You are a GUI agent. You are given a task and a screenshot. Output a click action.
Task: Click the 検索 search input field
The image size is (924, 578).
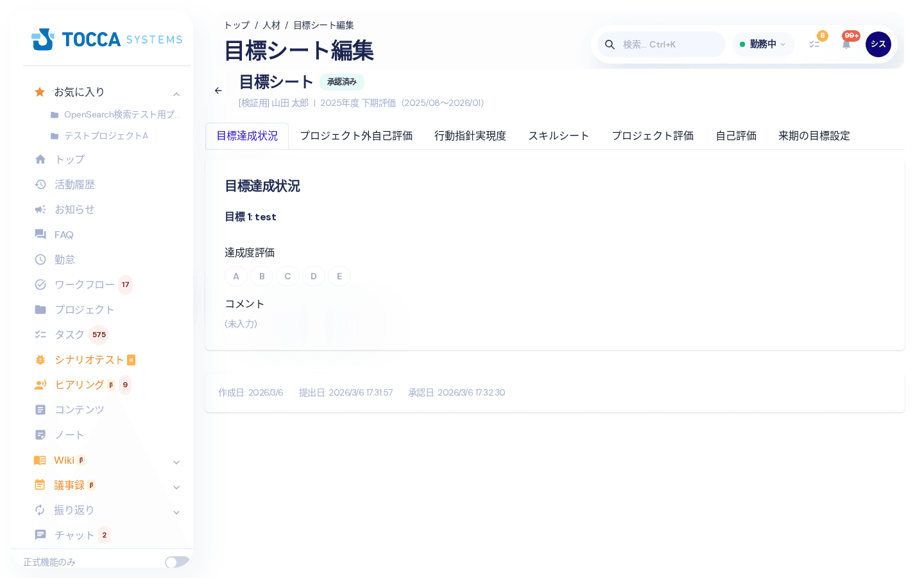(x=662, y=44)
